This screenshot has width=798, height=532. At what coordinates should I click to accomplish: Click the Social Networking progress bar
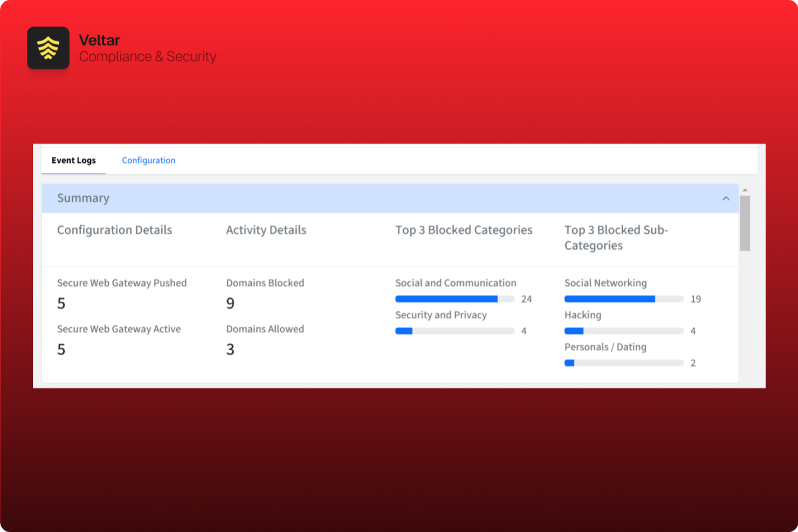click(624, 299)
